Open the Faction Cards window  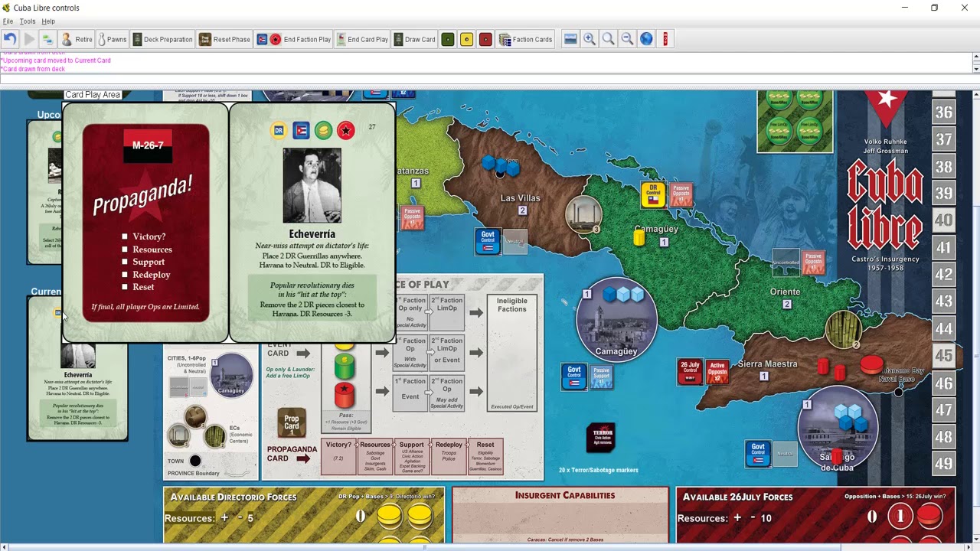click(526, 39)
